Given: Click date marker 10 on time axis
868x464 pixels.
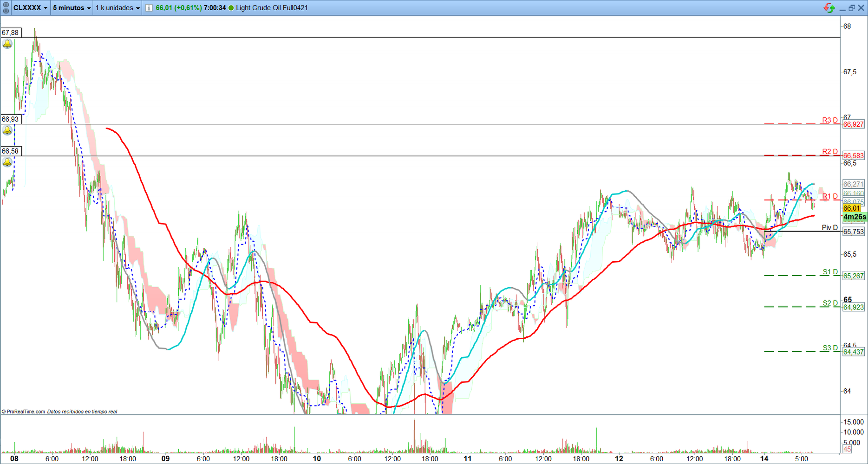Looking at the screenshot, I should click(x=317, y=458).
